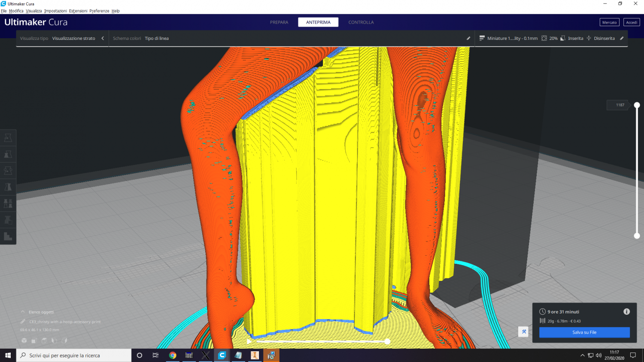Open the Mercato marketplace
This screenshot has width=644, height=362.
tap(609, 22)
